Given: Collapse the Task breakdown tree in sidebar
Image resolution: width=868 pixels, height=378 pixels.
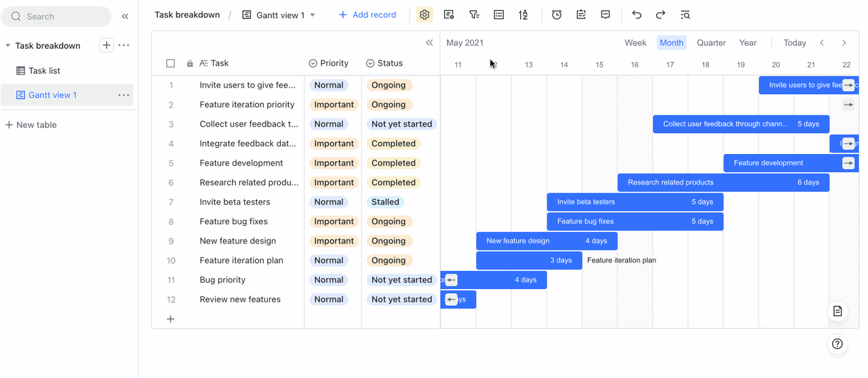Looking at the screenshot, I should point(7,45).
